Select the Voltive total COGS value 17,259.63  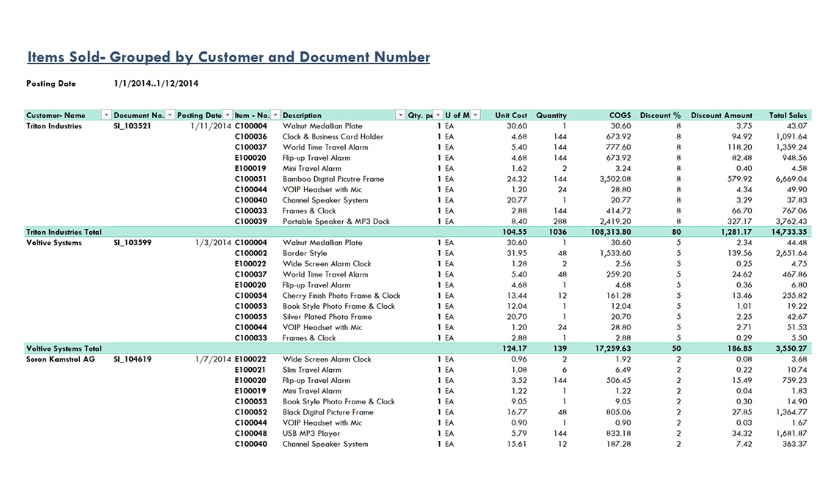point(613,348)
